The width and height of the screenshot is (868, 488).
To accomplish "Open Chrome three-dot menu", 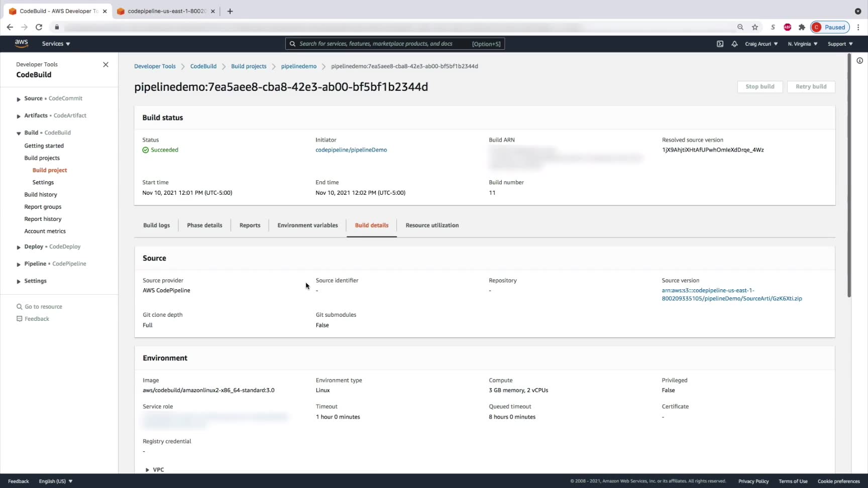I will click(x=858, y=27).
